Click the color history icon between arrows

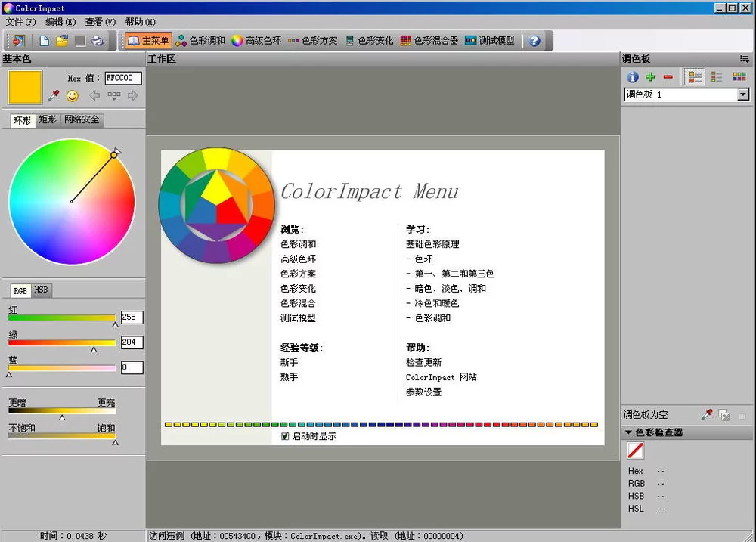[114, 95]
